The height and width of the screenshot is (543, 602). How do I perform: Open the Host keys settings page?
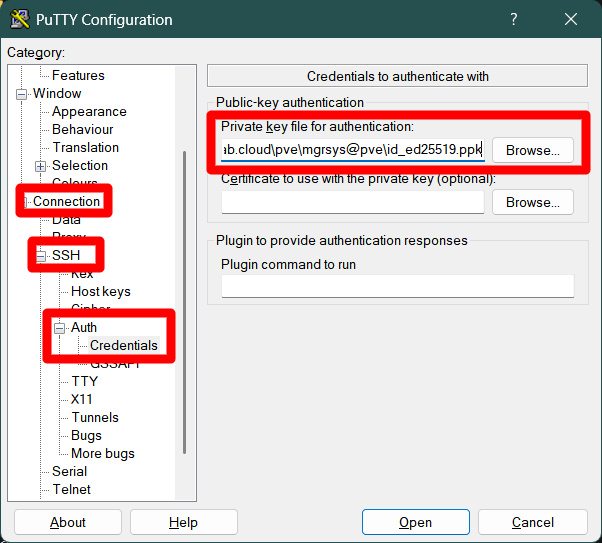click(101, 291)
